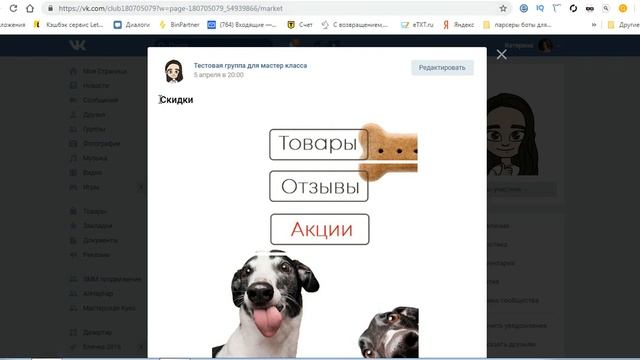Click the home icon beside 'Моя Страница'
The image size is (640, 360).
(73, 71)
